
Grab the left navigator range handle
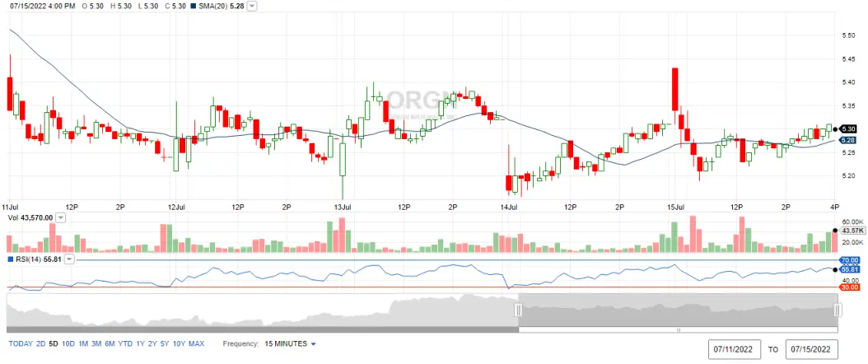pyautogui.click(x=519, y=310)
